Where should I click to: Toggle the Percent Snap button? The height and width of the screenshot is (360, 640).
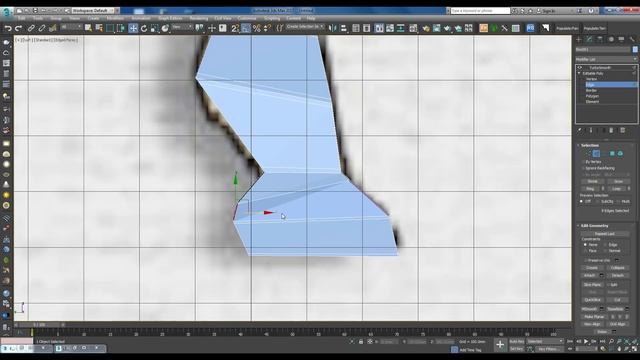pos(256,28)
